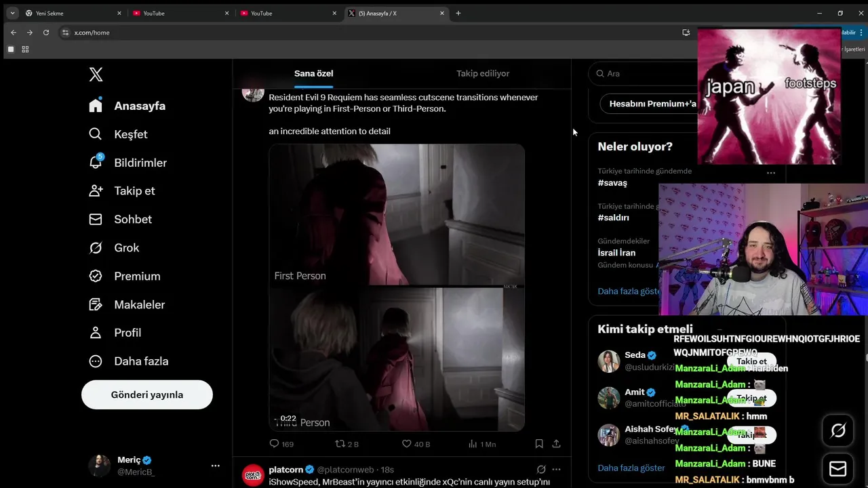
Task: Click Daha fazla göster under trends
Action: (x=629, y=291)
